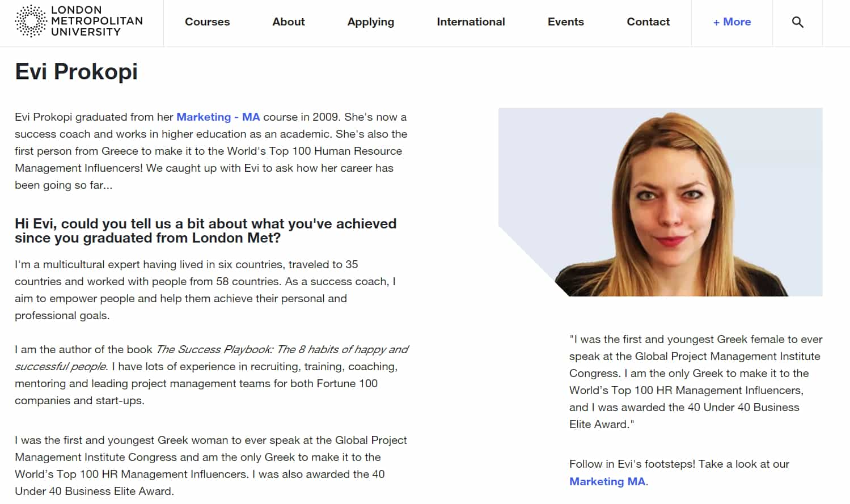This screenshot has height=504, width=850.
Task: Navigate to the Events page
Action: [565, 22]
